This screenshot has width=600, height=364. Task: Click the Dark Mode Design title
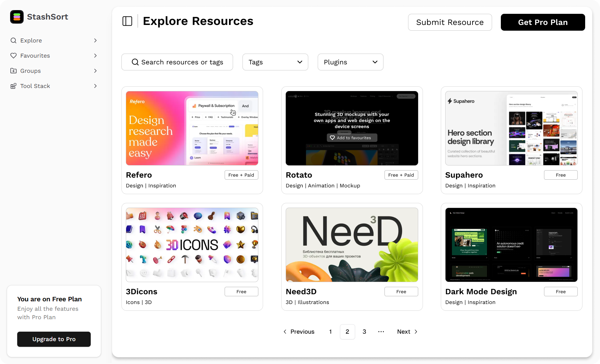click(x=481, y=292)
